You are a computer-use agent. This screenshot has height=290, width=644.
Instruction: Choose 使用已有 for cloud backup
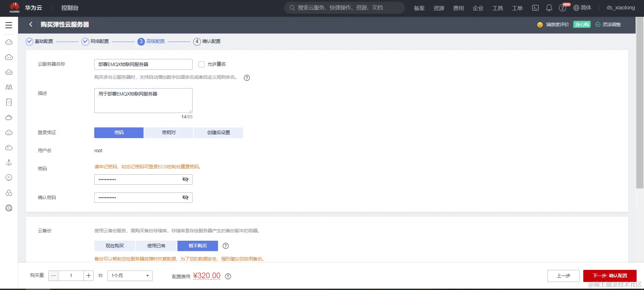(156, 246)
